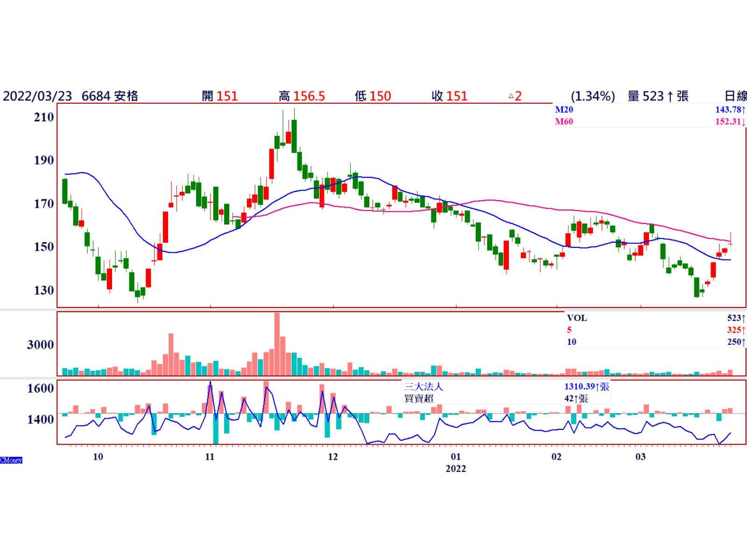Select the 11 month marker on axis
The width and height of the screenshot is (747, 560).
pyautogui.click(x=210, y=457)
